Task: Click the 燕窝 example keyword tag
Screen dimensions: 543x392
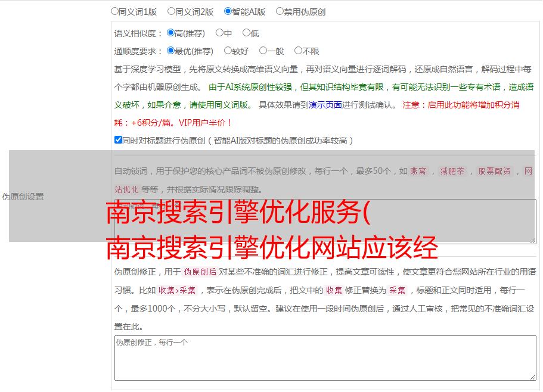Action: [x=418, y=171]
